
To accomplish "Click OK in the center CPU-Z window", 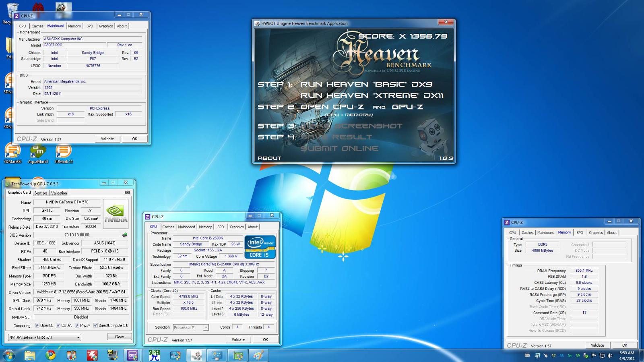I will pyautogui.click(x=265, y=340).
